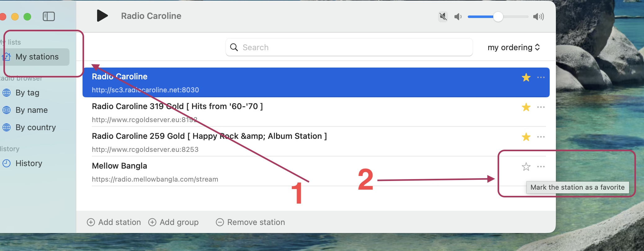Open the History list
Viewport: 644px width, 251px height.
29,163
